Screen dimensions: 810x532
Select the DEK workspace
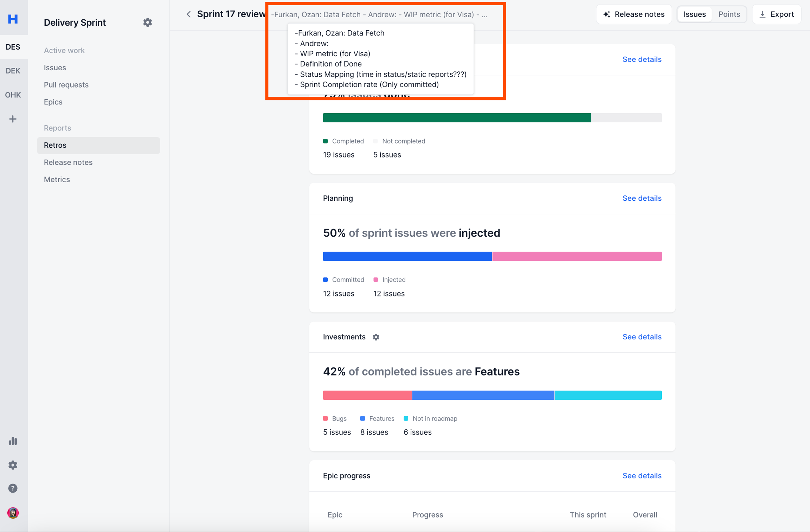point(13,71)
